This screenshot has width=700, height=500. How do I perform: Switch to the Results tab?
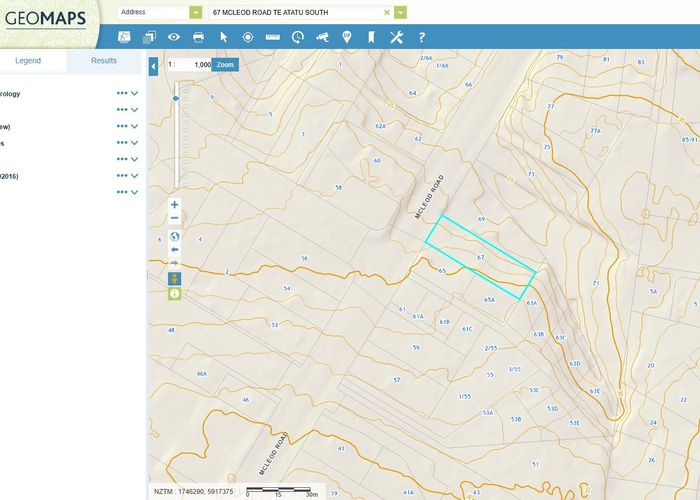pos(104,61)
